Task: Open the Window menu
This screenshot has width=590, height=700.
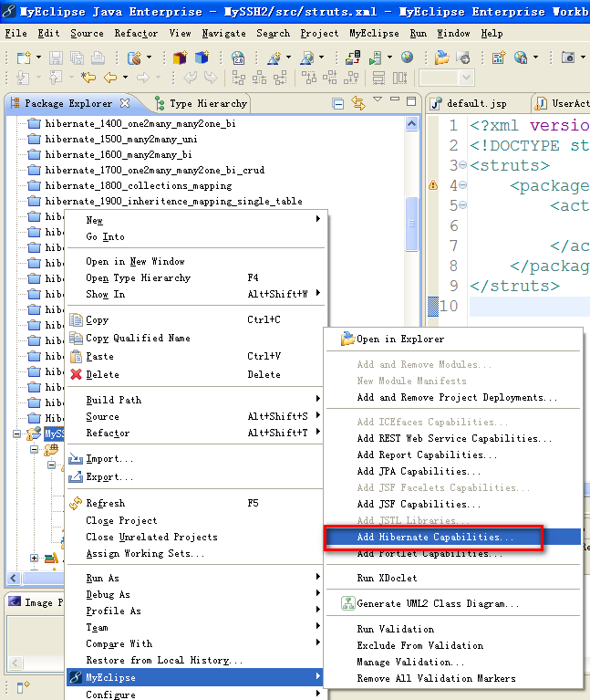Action: [453, 34]
